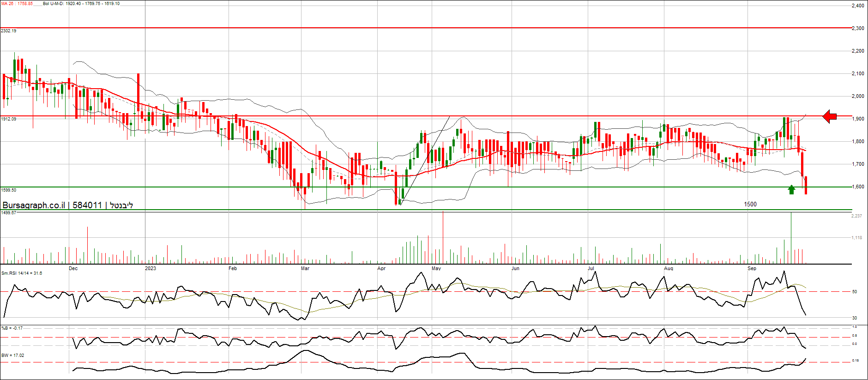The width and height of the screenshot is (868, 380).
Task: Click the Sep label on time axis
Action: point(752,268)
